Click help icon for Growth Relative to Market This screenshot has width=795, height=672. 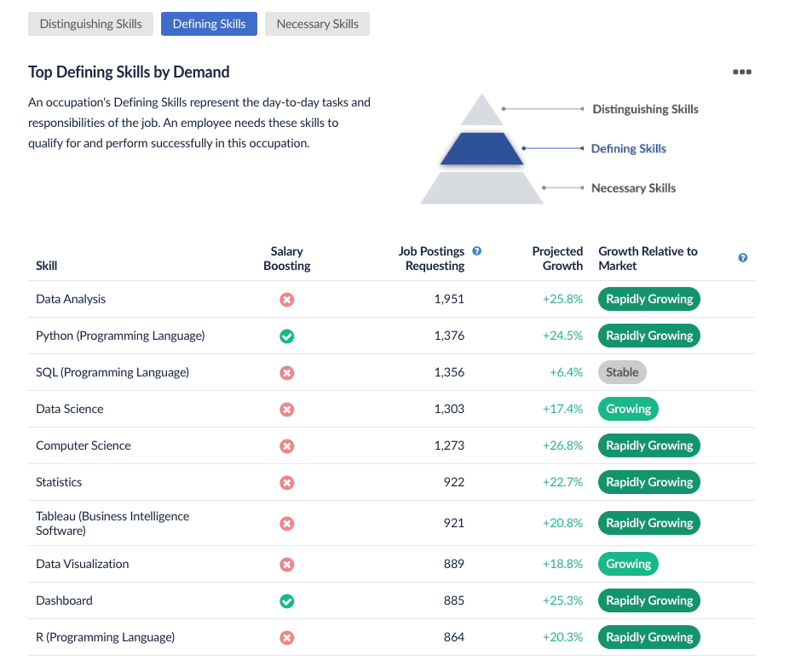pyautogui.click(x=743, y=258)
